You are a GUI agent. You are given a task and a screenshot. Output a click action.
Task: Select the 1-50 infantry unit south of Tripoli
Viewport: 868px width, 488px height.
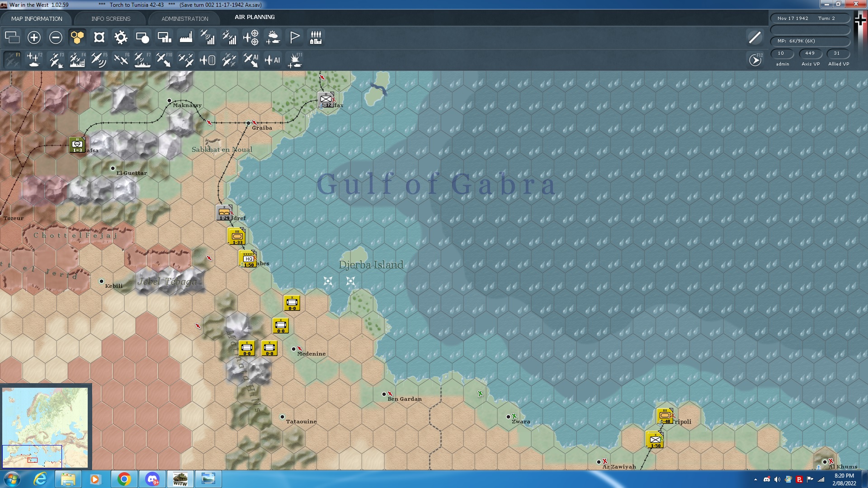pyautogui.click(x=655, y=440)
